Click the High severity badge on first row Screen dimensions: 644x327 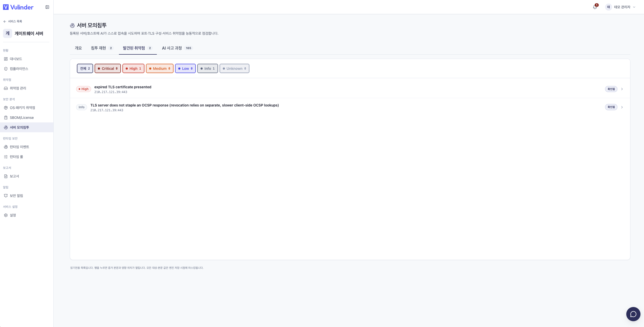[x=83, y=89]
